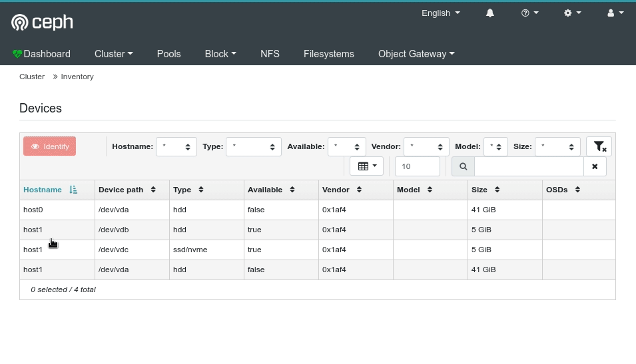The width and height of the screenshot is (636, 364).
Task: Expand the Block menu
Action: (x=220, y=54)
